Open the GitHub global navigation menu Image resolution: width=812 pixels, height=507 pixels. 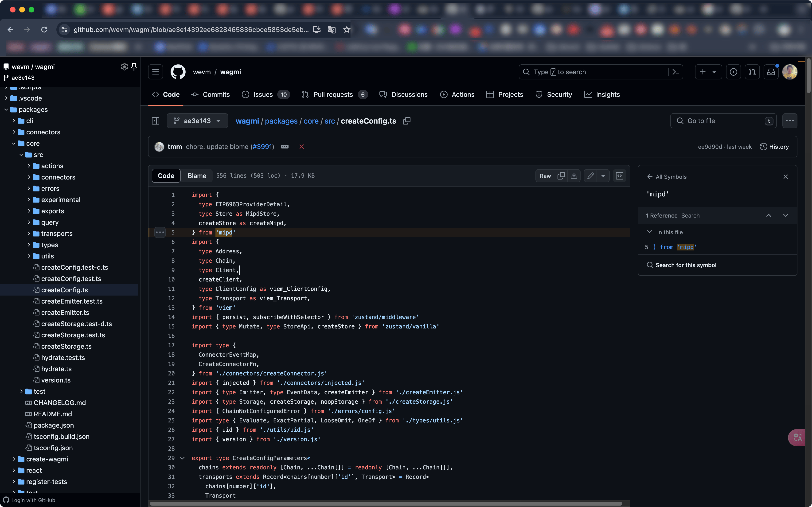click(156, 72)
